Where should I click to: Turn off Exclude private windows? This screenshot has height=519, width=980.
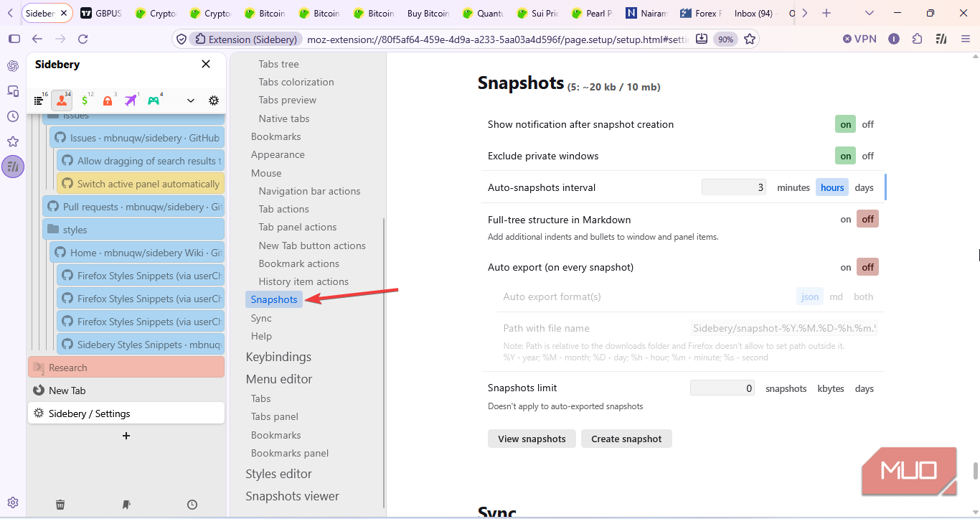pyautogui.click(x=868, y=156)
